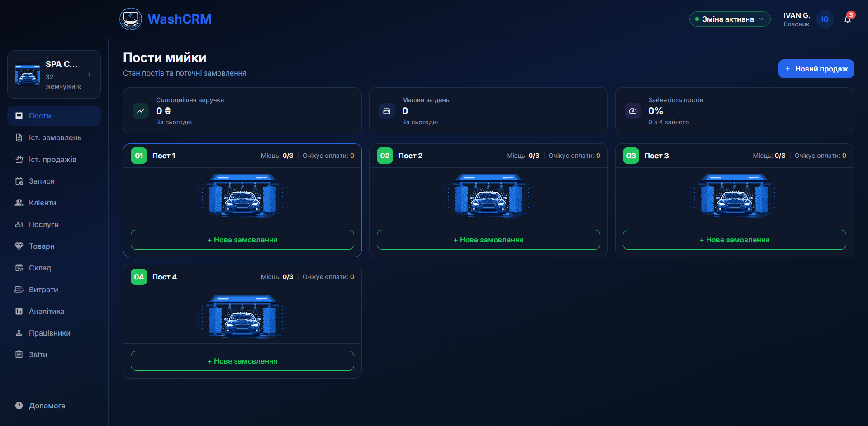Screen dimensions: 868x426
Task: Click the car wash image in Пост 4
Action: 242,316
